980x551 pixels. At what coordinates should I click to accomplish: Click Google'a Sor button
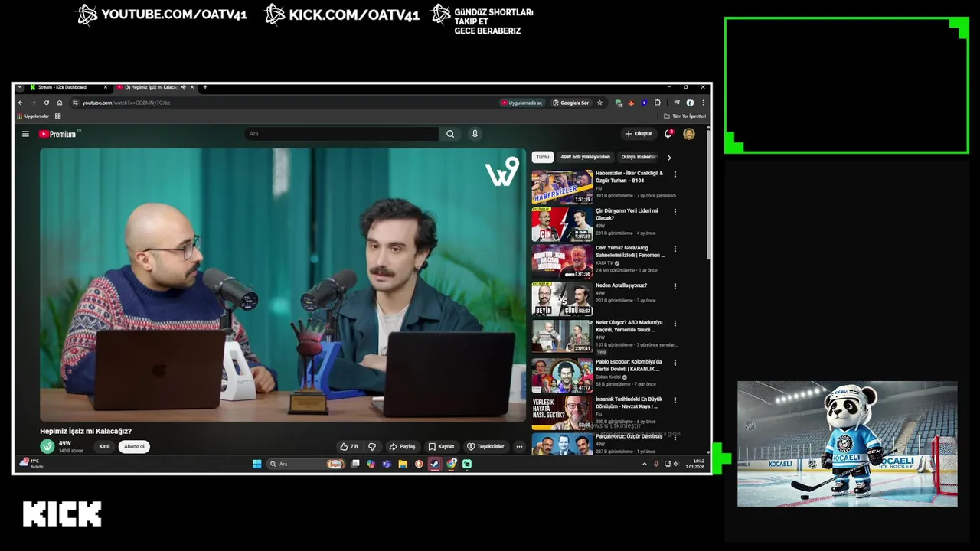point(571,103)
